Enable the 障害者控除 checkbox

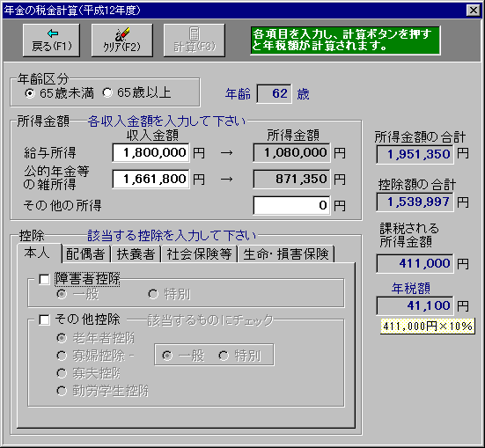pyautogui.click(x=44, y=279)
